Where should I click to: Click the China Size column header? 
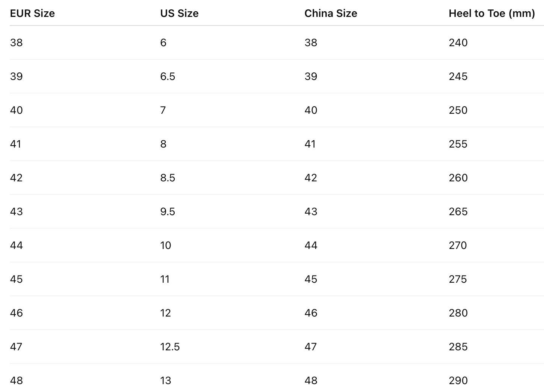331,14
